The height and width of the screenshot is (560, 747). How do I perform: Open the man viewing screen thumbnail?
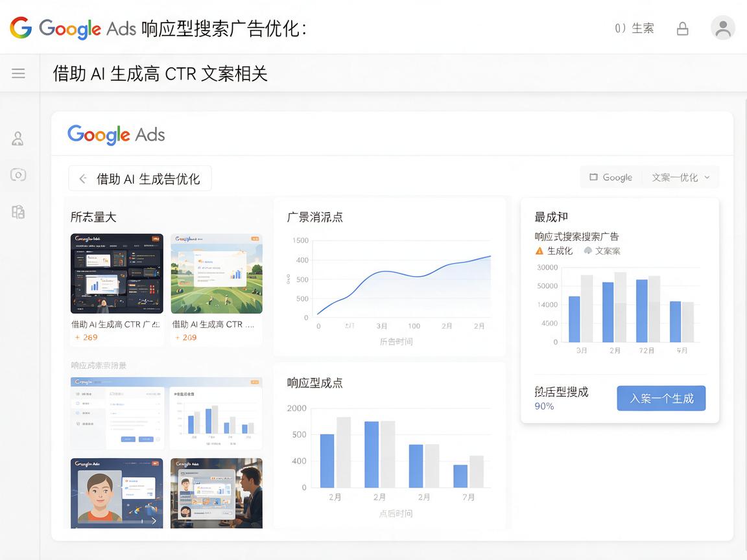(x=217, y=493)
